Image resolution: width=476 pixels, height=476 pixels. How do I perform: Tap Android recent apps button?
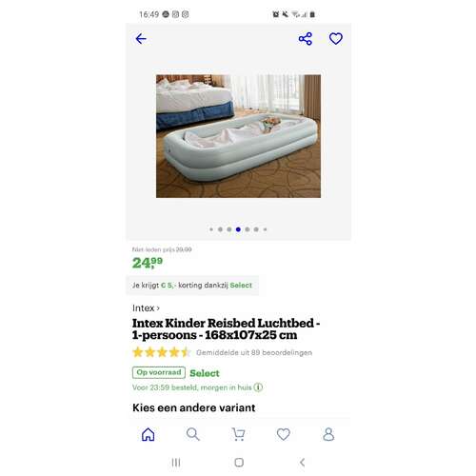pos(176,463)
